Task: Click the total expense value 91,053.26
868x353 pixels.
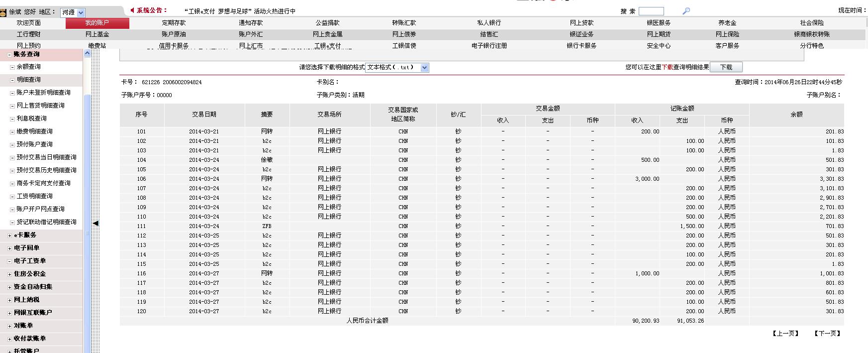Action: tap(690, 321)
